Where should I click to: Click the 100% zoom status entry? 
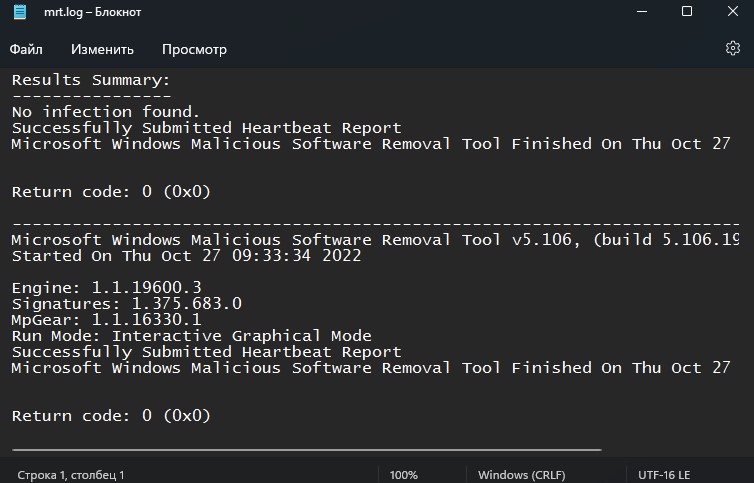pyautogui.click(x=403, y=475)
